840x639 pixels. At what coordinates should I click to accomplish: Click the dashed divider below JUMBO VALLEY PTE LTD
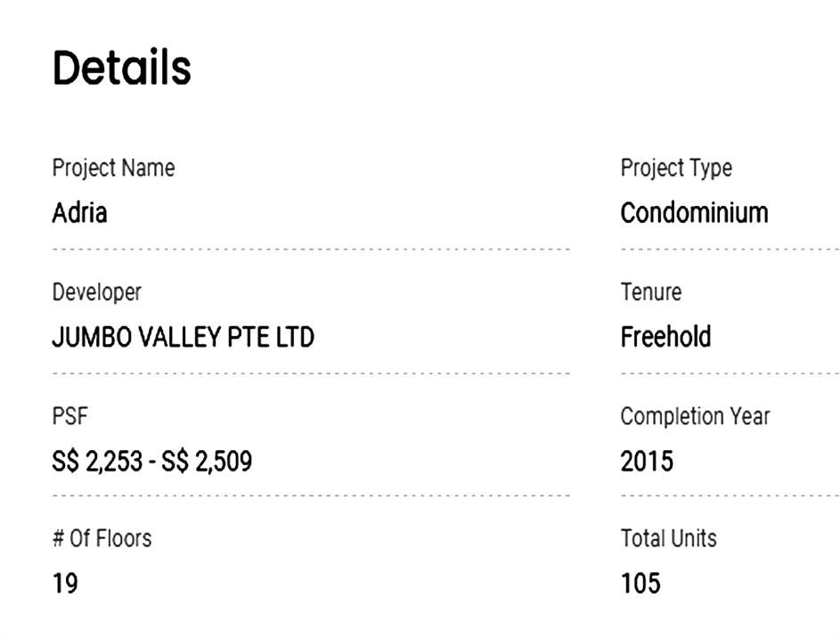pyautogui.click(x=311, y=373)
